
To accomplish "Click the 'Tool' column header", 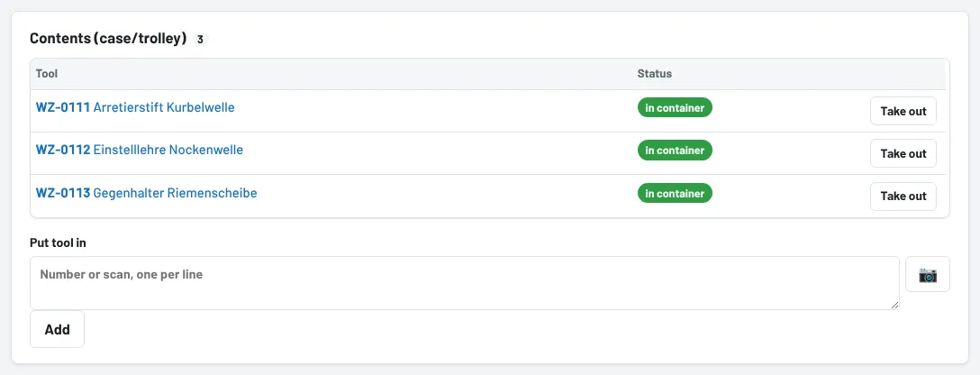I will click(47, 74).
